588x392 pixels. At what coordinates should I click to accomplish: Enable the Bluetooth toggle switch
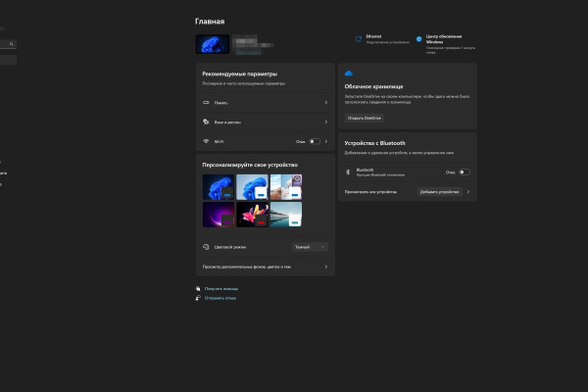coord(464,171)
